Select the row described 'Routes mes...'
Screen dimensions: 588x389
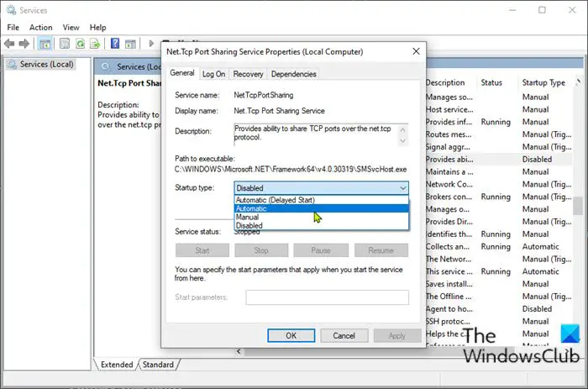(x=499, y=134)
